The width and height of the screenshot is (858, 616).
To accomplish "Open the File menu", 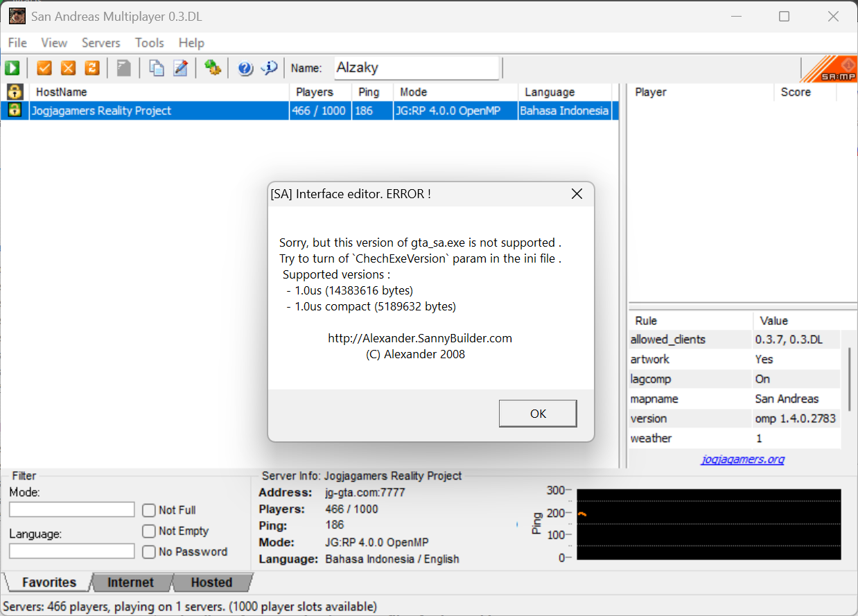I will 17,43.
